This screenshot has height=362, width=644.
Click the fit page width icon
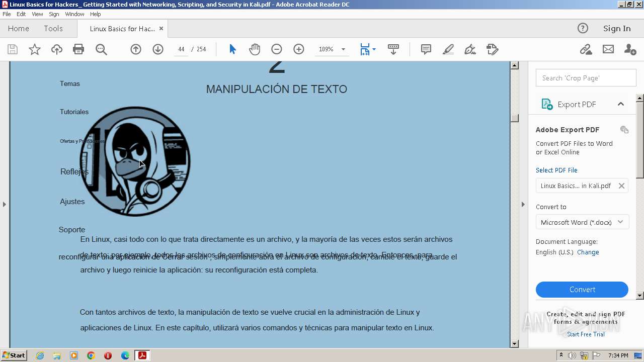[x=365, y=49]
